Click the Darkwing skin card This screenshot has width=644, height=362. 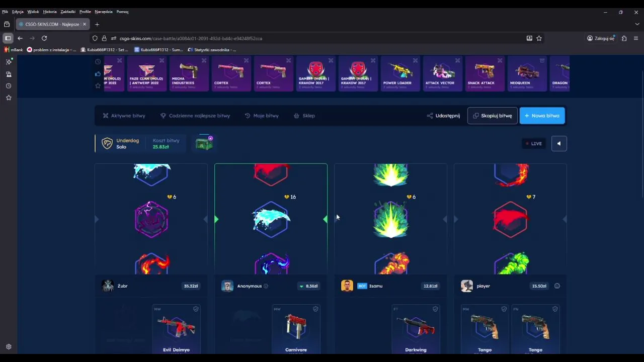click(416, 328)
